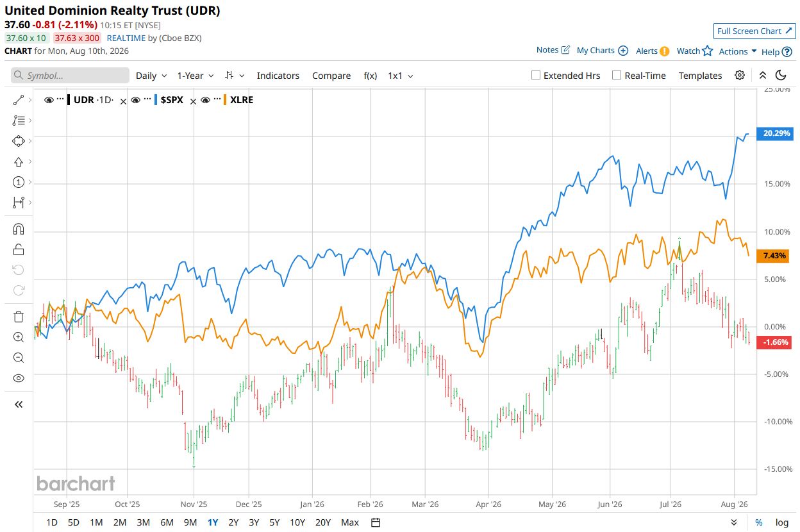The height and width of the screenshot is (532, 800).
Task: Hide the XLRE series via eye icon
Action: (206, 100)
